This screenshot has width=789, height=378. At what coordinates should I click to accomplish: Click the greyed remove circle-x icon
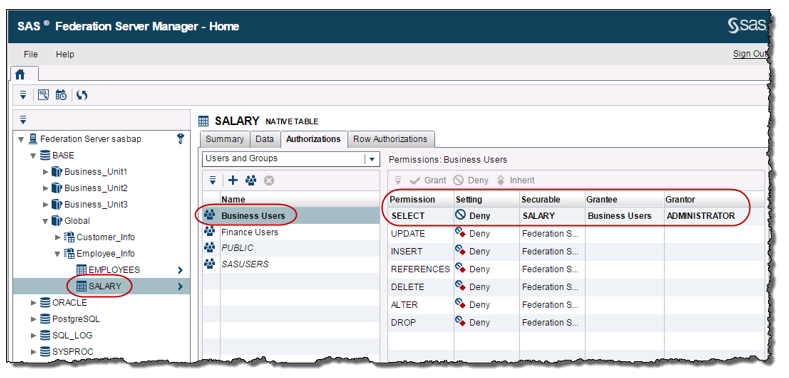269,180
